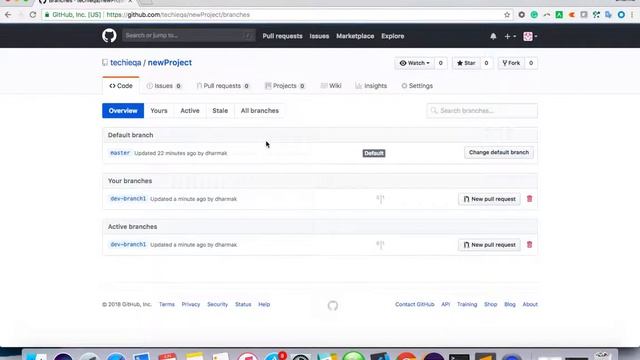Open the Blog footer link

coord(510,304)
